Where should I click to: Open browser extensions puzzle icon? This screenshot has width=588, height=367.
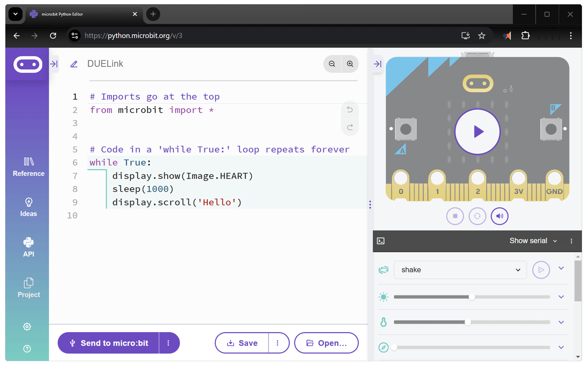pos(526,36)
